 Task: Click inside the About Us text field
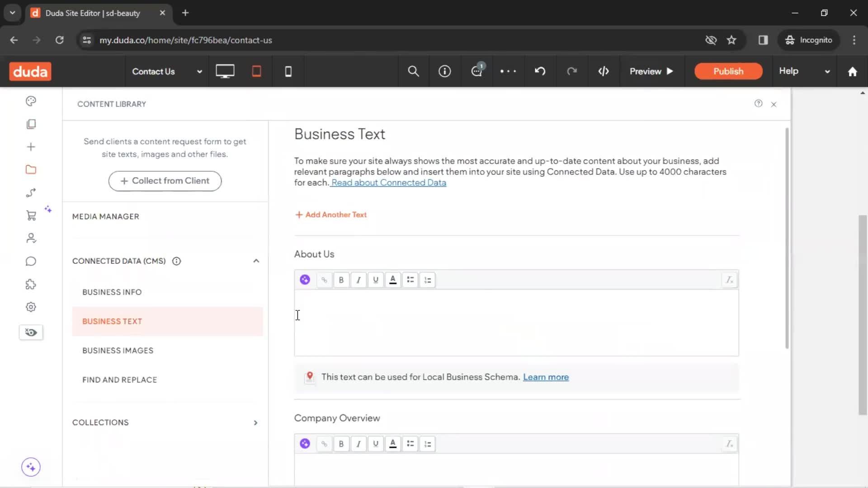[x=515, y=323]
